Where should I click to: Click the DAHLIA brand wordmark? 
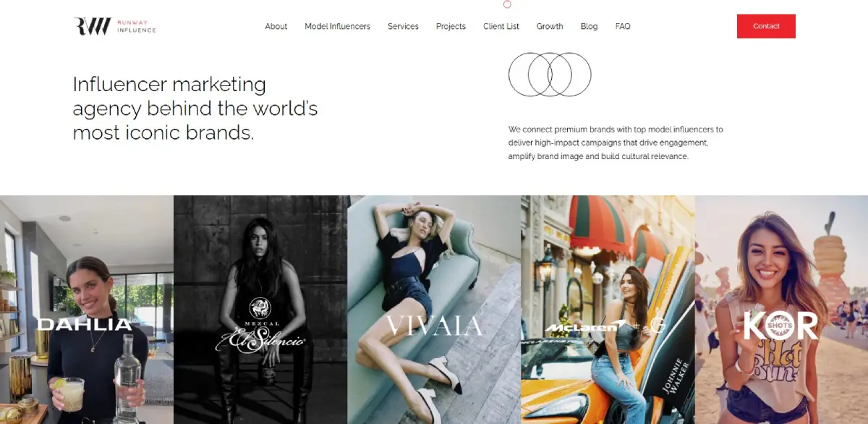coord(85,325)
